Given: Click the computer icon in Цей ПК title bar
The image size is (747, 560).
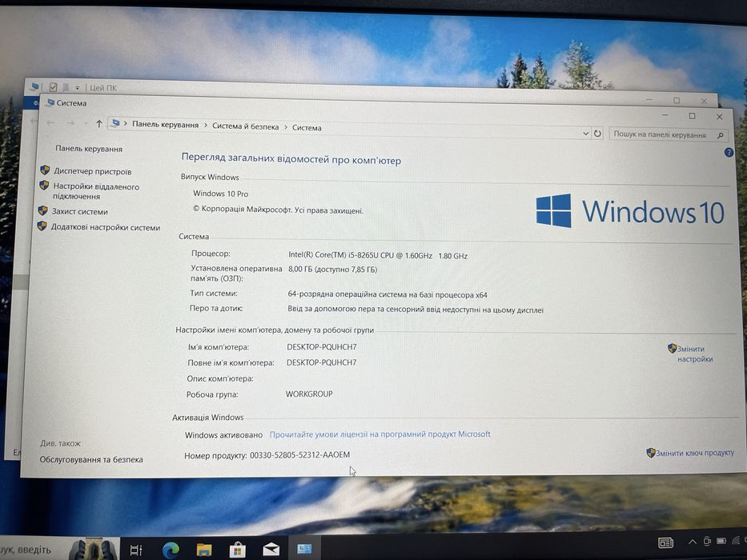Looking at the screenshot, I should point(34,86).
